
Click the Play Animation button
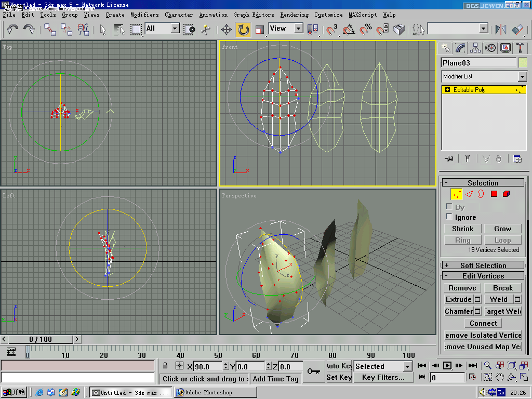[447, 366]
